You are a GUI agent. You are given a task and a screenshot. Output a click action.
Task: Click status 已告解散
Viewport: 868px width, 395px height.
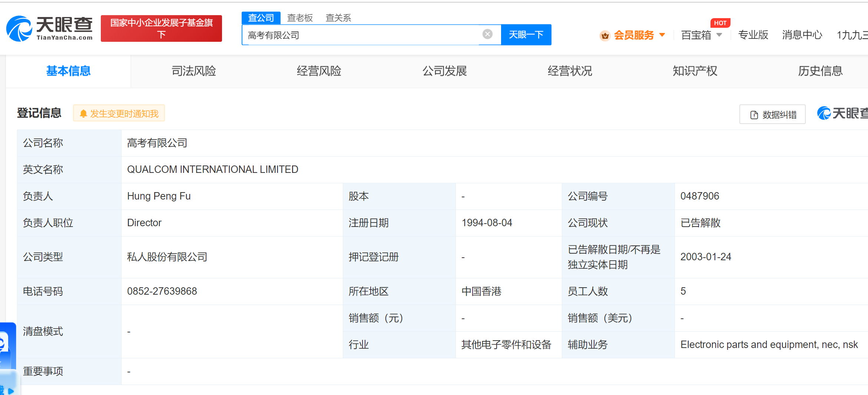click(x=700, y=223)
